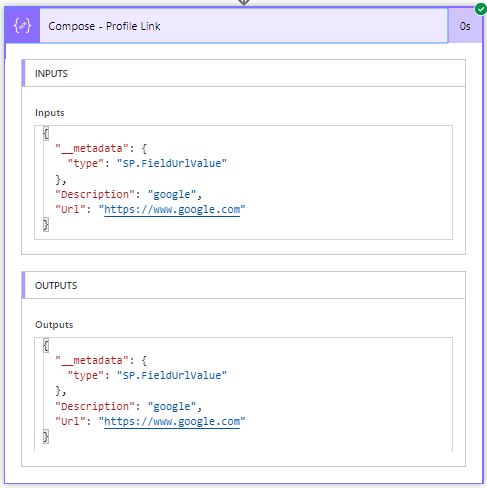The image size is (487, 488).
Task: Click the opening brace in Inputs JSON
Action: pos(46,134)
